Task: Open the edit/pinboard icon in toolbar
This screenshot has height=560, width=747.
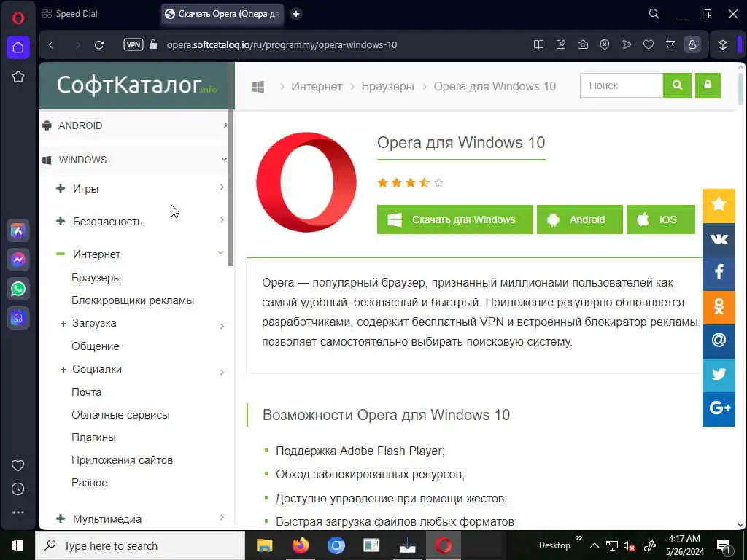Action: coord(561,44)
